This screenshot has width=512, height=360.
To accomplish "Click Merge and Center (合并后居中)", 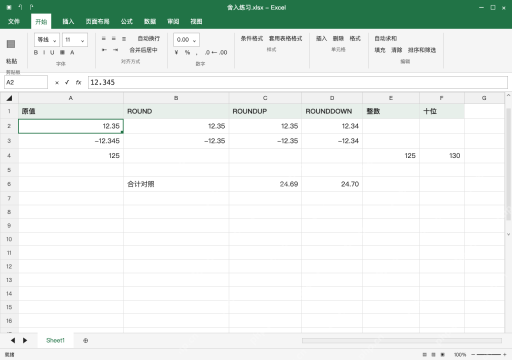I will [x=143, y=50].
